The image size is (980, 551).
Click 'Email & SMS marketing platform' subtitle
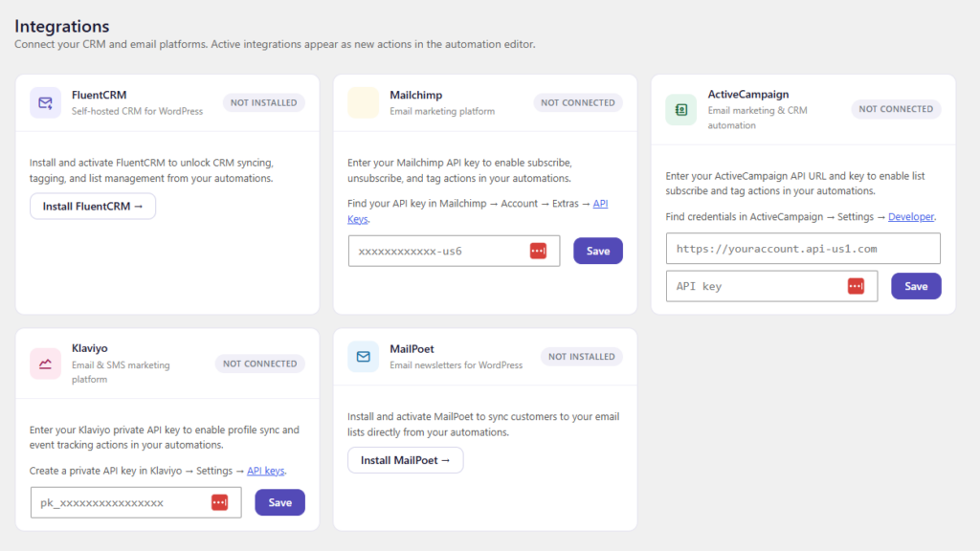coord(121,372)
